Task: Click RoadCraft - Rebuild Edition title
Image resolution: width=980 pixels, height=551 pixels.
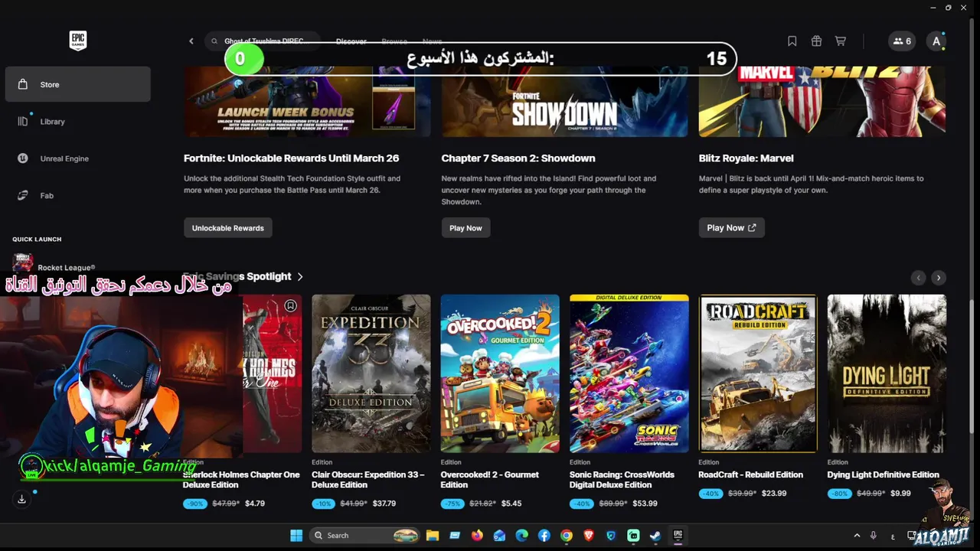Action: click(751, 474)
